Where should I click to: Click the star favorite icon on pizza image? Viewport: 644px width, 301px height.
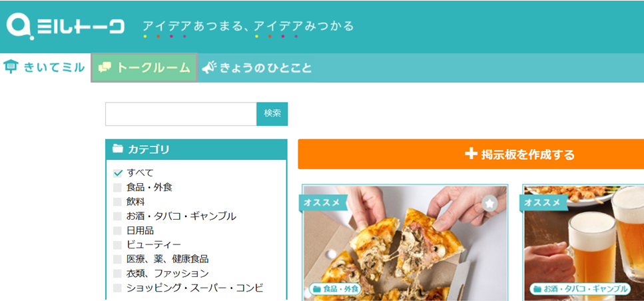tap(489, 203)
